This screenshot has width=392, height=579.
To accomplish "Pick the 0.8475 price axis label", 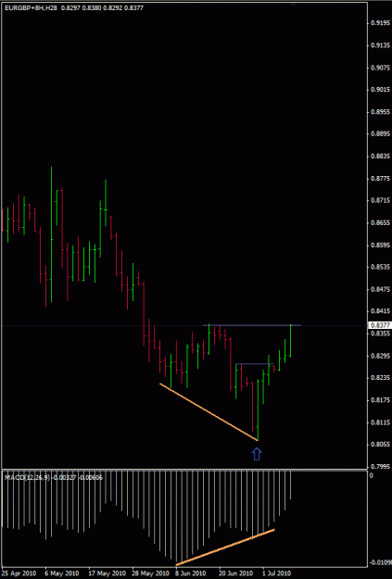I will tap(380, 289).
